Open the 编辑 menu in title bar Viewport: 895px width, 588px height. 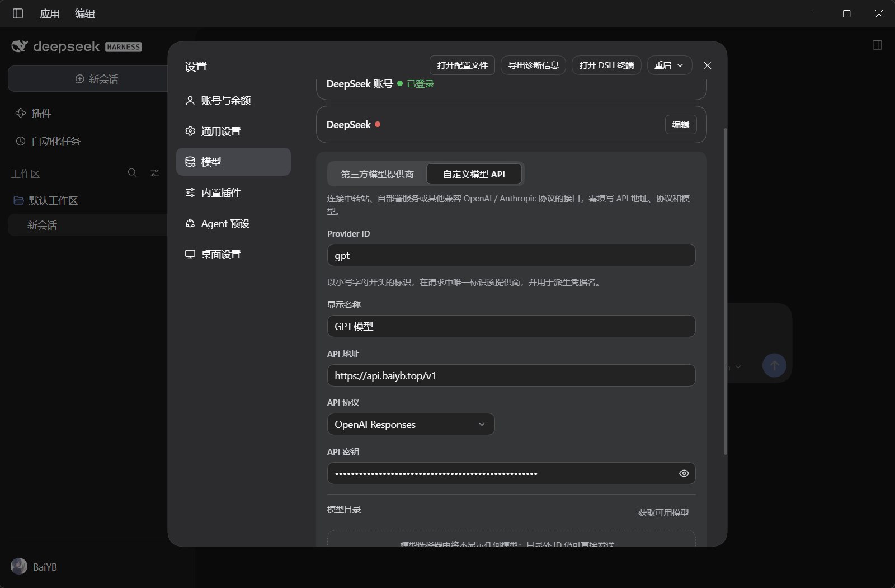coord(85,13)
